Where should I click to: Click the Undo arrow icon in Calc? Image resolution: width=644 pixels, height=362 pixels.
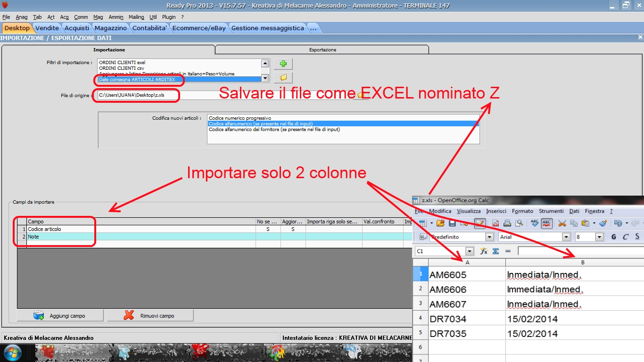tap(618, 223)
